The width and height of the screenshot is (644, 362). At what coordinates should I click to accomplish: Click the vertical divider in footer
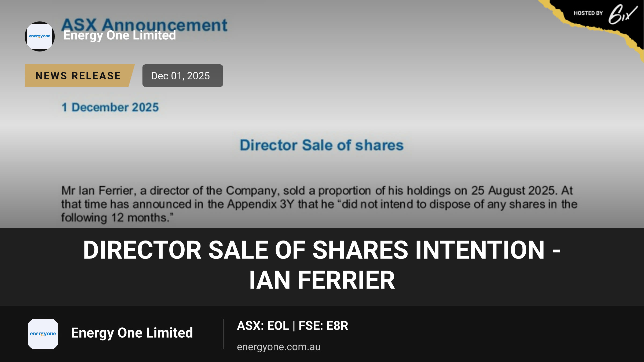[x=223, y=334]
